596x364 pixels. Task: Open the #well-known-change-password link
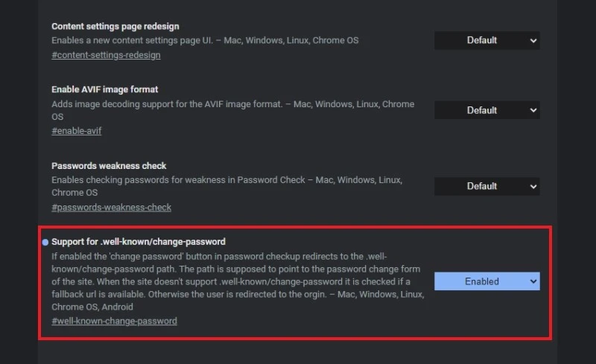point(114,321)
